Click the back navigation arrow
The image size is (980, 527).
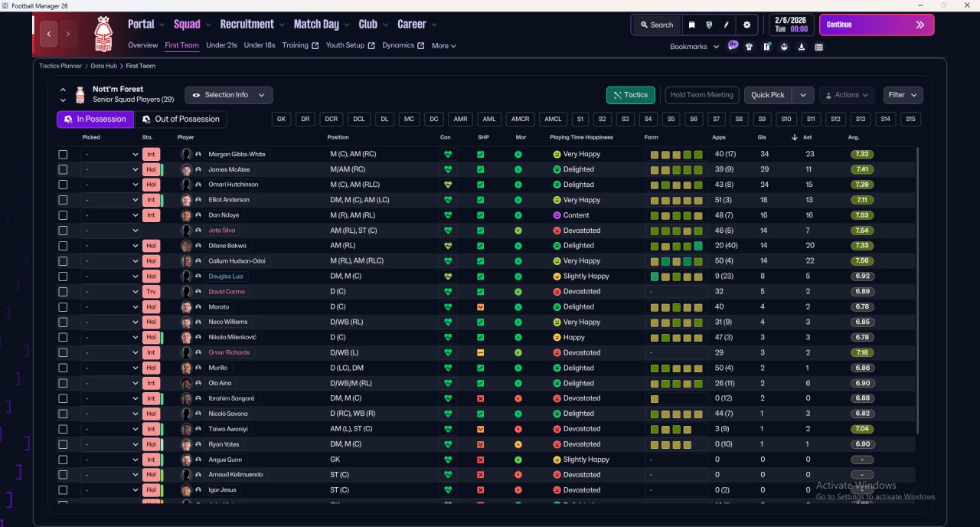50,34
